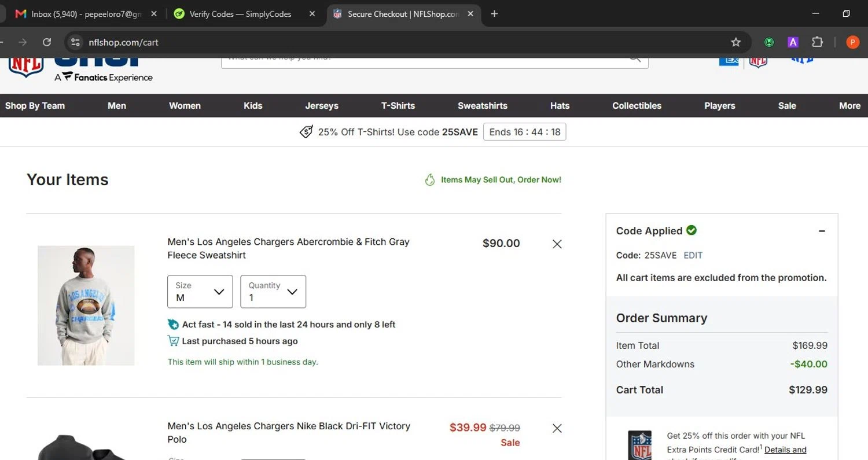Click the promo price-tag icon
Screen dimensions: 868x460
tap(306, 132)
